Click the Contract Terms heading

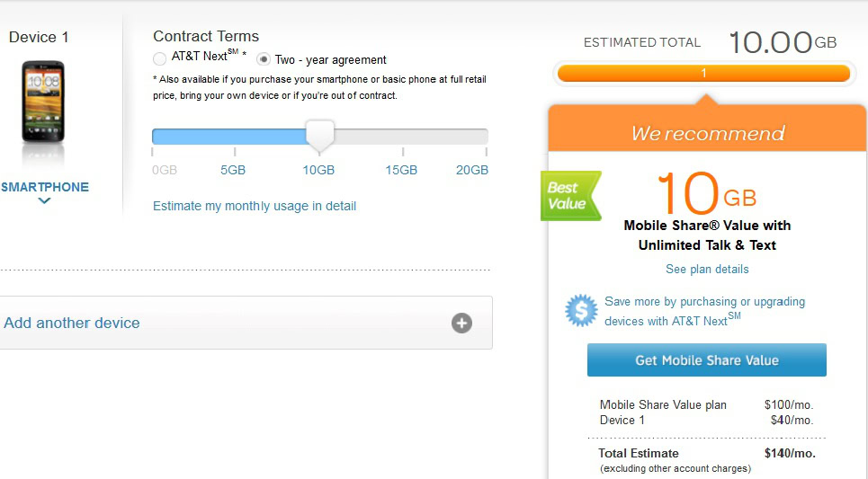pyautogui.click(x=206, y=36)
